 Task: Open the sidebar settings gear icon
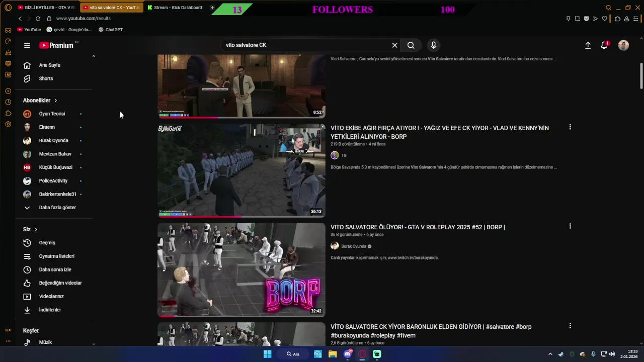click(8, 124)
